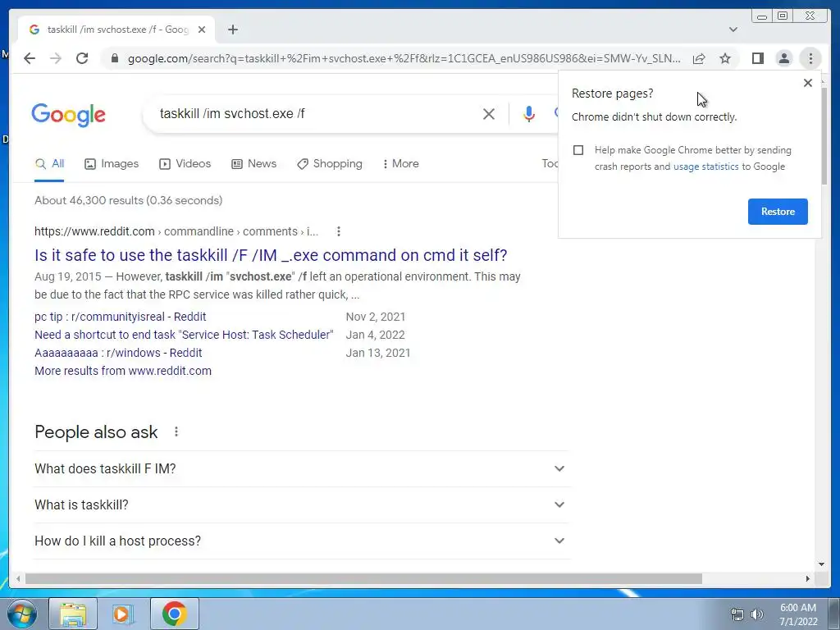
Task: Launch Windows Media Player from the taskbar
Action: 123,614
